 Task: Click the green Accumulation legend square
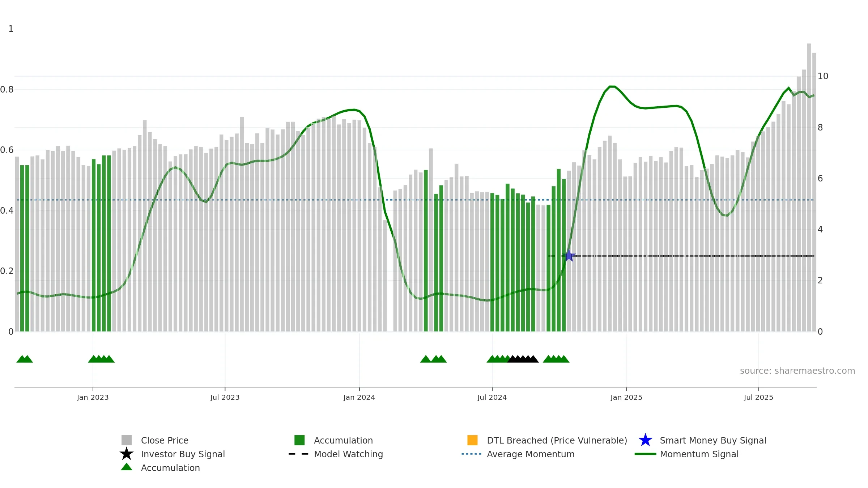[299, 440]
